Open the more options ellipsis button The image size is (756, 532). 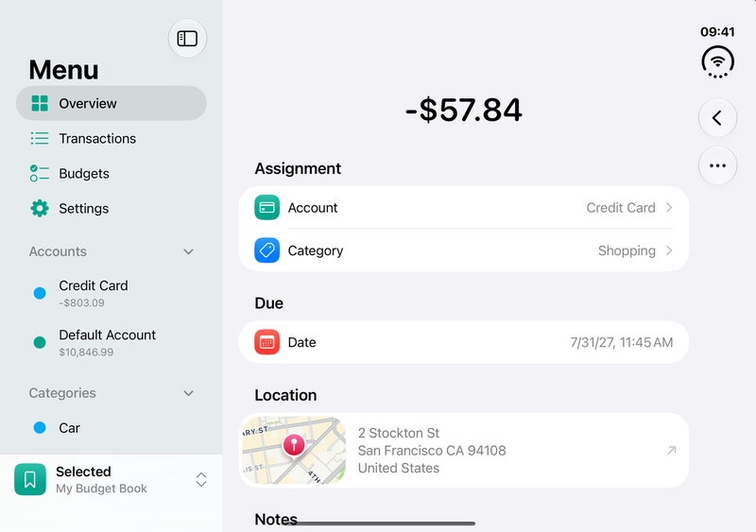pos(717,165)
